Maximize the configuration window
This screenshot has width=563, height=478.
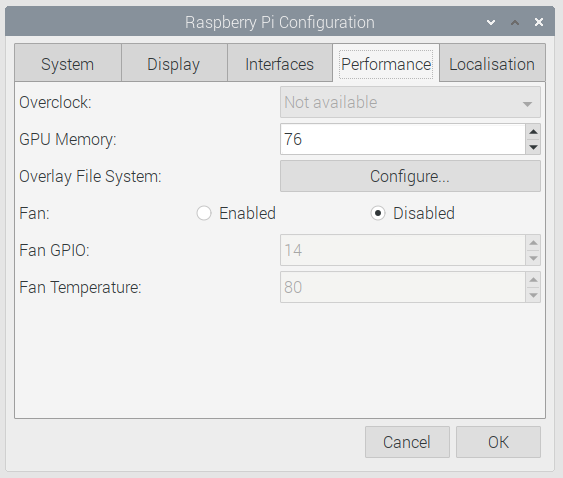515,23
